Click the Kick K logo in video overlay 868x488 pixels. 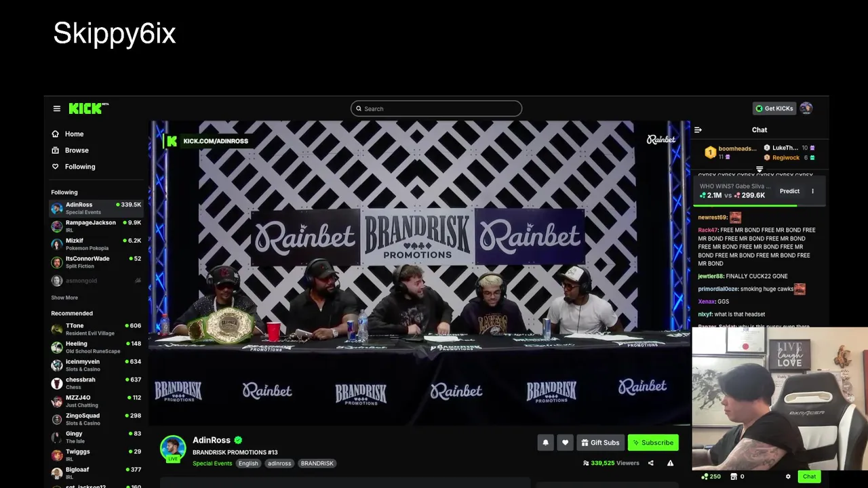pos(172,141)
